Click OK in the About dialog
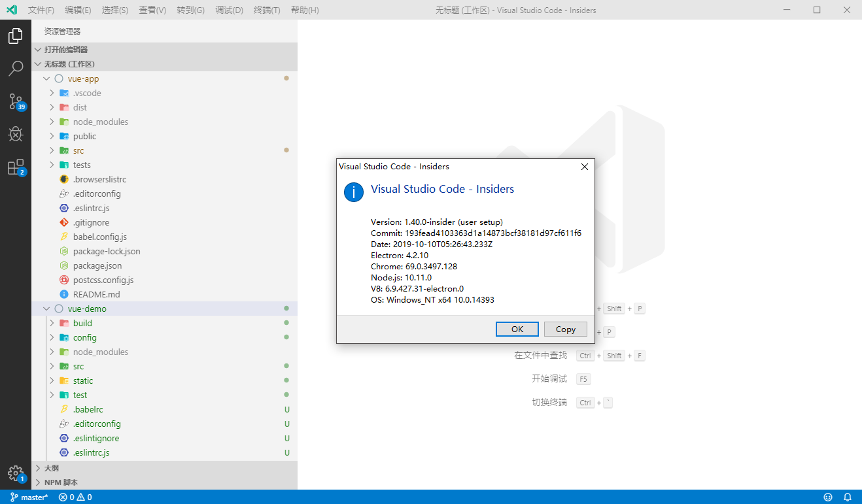This screenshot has height=504, width=862. pos(517,329)
